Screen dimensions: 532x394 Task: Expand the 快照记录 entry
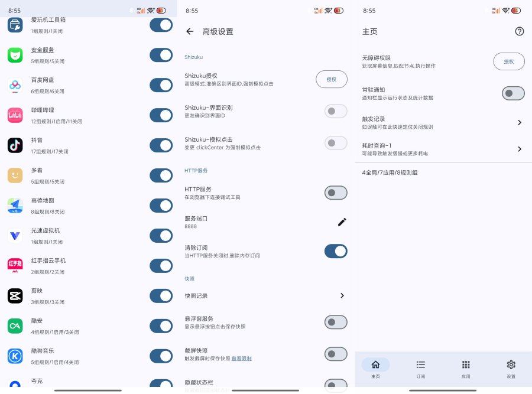click(x=342, y=295)
